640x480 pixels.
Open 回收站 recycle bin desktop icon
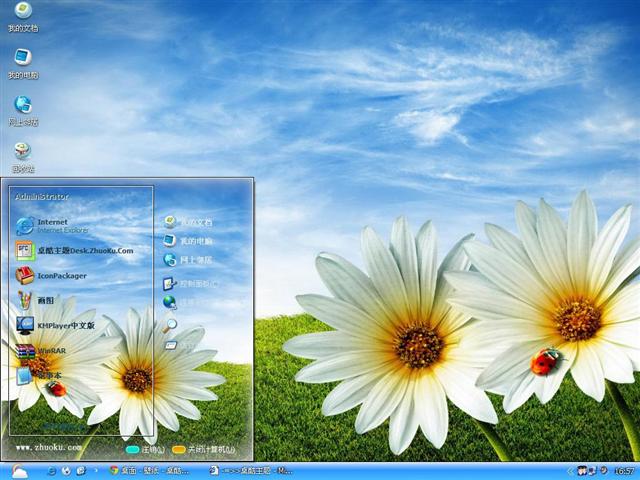23,158
